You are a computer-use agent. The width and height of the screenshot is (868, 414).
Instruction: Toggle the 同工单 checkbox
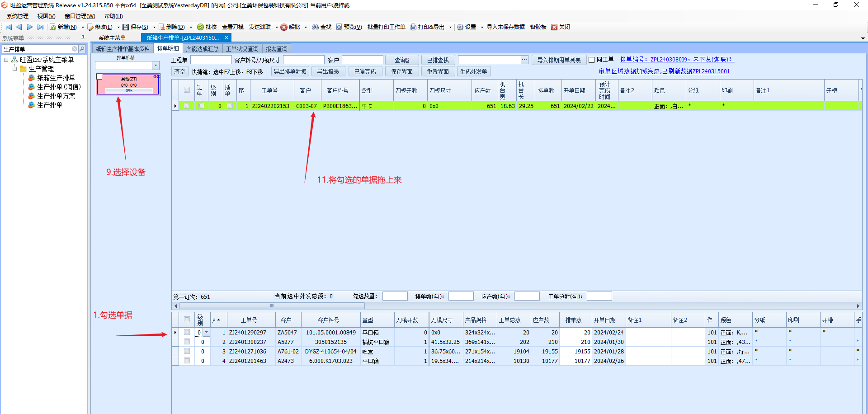pos(591,60)
